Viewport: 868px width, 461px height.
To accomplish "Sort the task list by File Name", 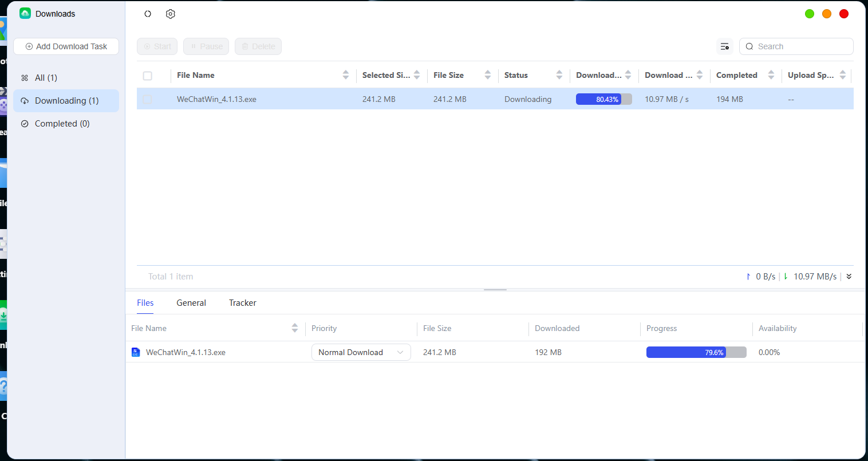I will 345,75.
